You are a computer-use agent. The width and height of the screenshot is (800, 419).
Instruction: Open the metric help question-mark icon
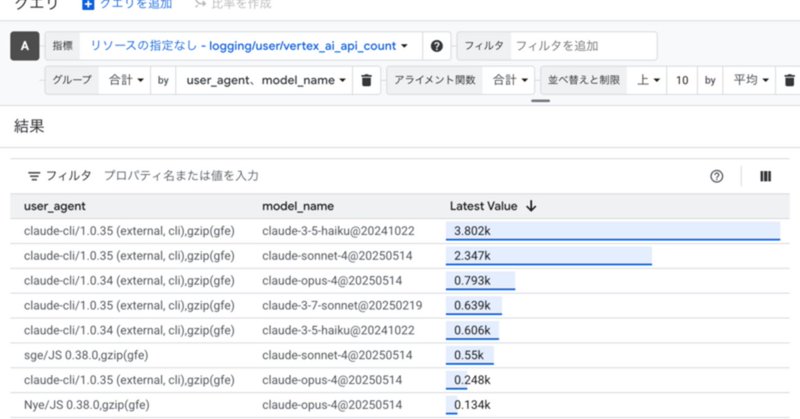click(436, 46)
